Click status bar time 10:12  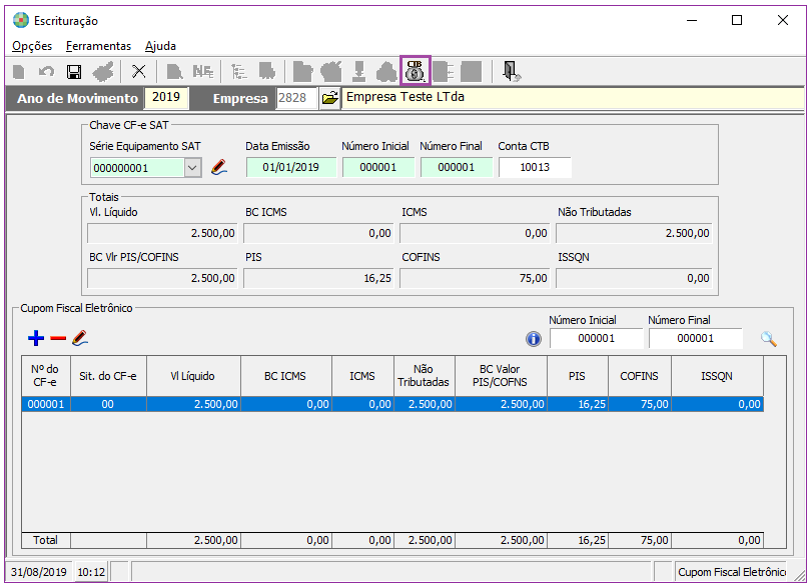click(x=91, y=572)
